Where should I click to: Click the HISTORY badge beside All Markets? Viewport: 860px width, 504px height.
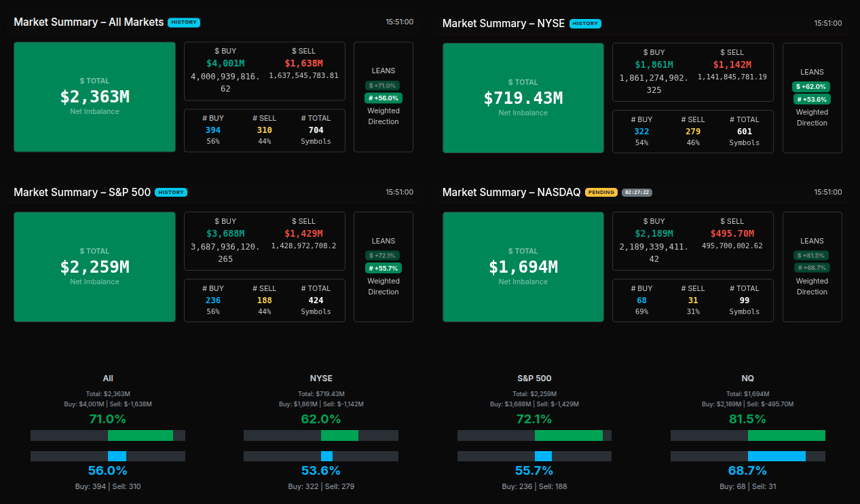pyautogui.click(x=183, y=22)
